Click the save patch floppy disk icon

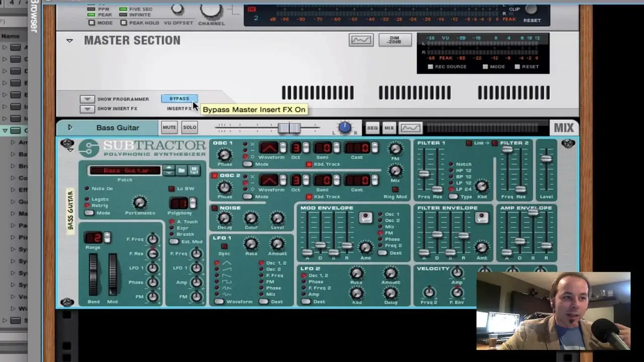point(194,170)
